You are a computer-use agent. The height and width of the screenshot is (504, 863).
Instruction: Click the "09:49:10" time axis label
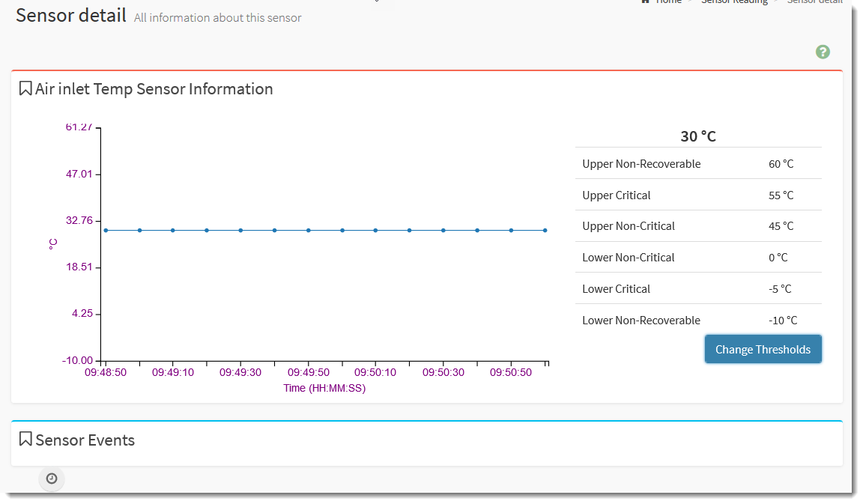click(x=173, y=372)
